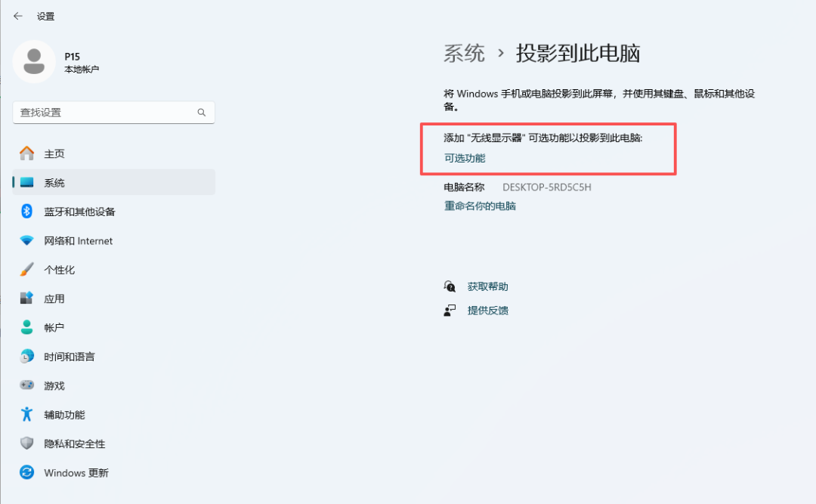
Task: Click the 投影到此电脑 page title
Action: [578, 53]
